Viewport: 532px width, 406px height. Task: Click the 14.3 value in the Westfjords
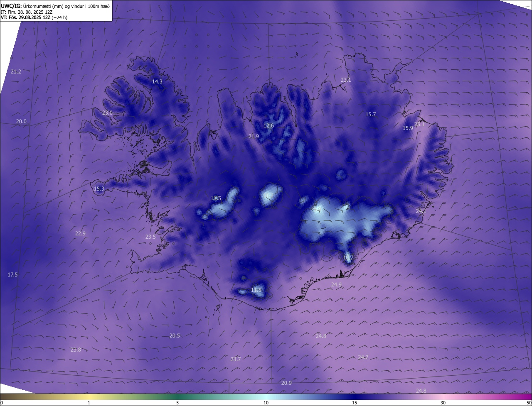[x=157, y=82]
